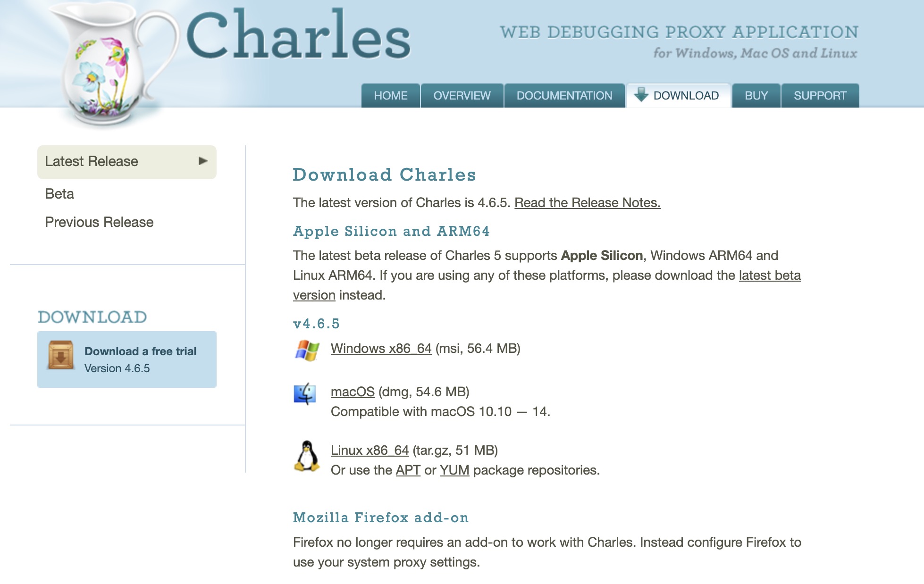
Task: Open the HOME tab
Action: click(391, 96)
